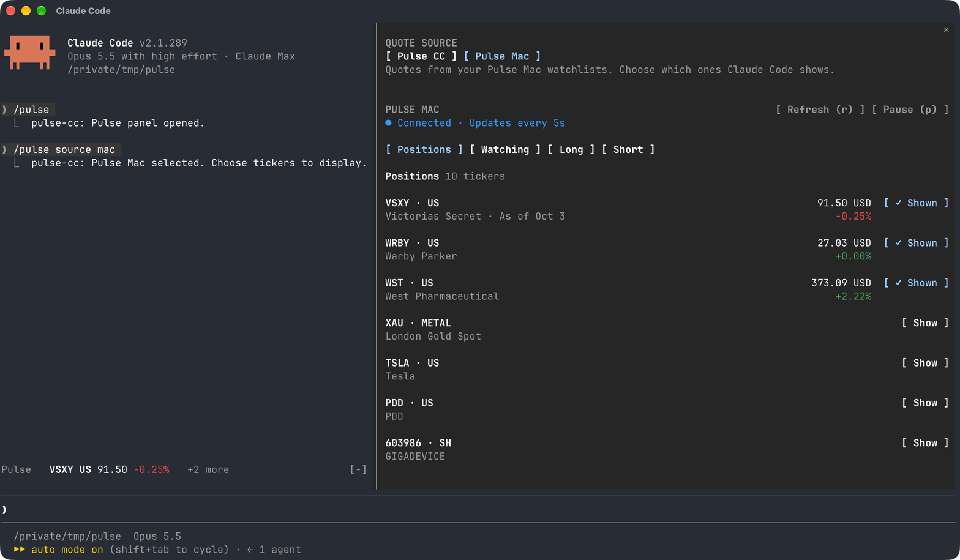Open the Short watchlist tab
The image size is (960, 560).
pos(628,149)
